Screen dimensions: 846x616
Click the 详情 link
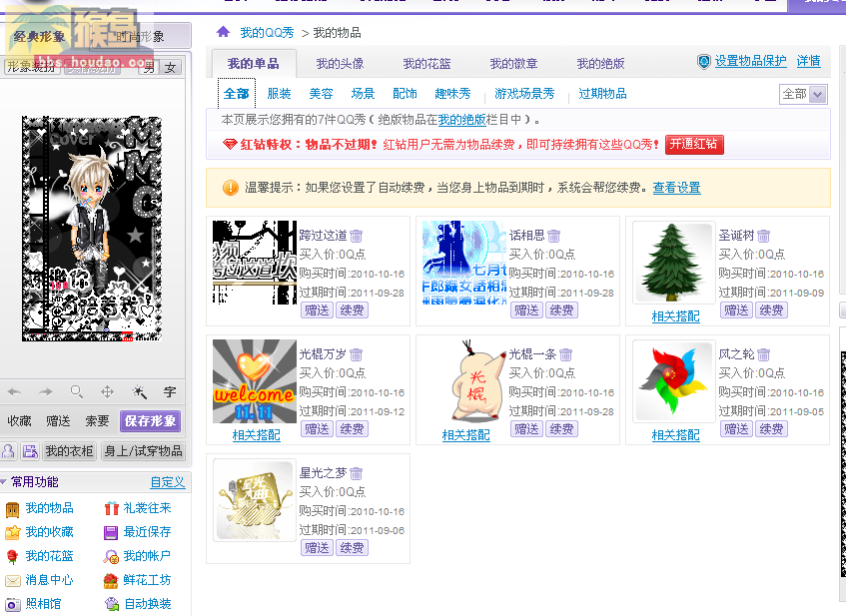[x=809, y=61]
